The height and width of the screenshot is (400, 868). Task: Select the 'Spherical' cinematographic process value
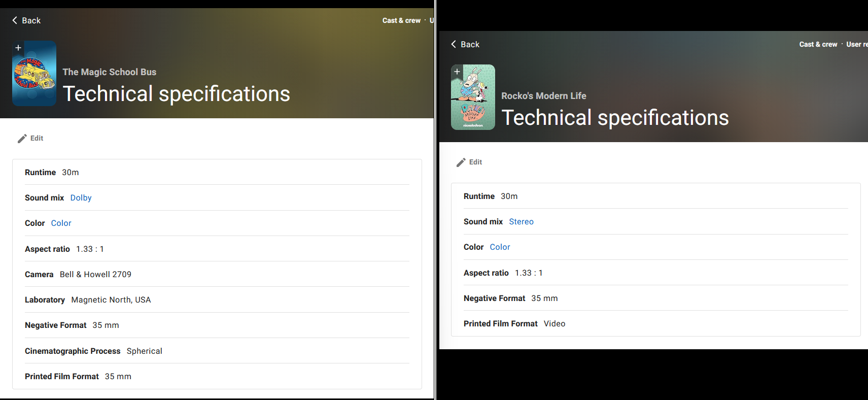pos(145,351)
